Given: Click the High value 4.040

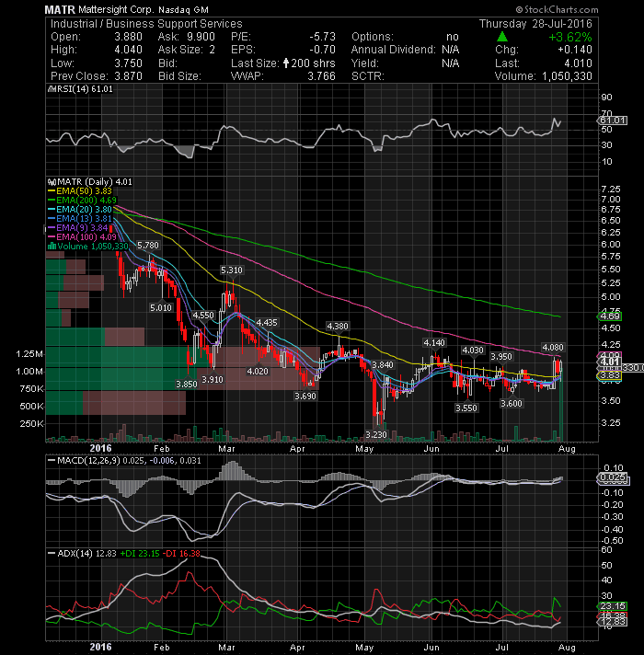Looking at the screenshot, I should [128, 50].
